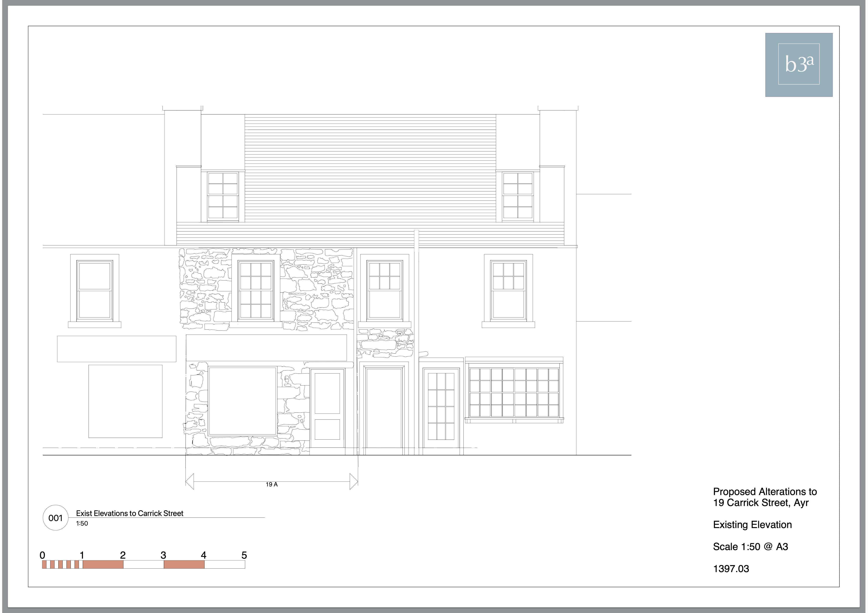Click the drawing number 1397.03
Viewport: 868px width, 613px height.
click(731, 569)
